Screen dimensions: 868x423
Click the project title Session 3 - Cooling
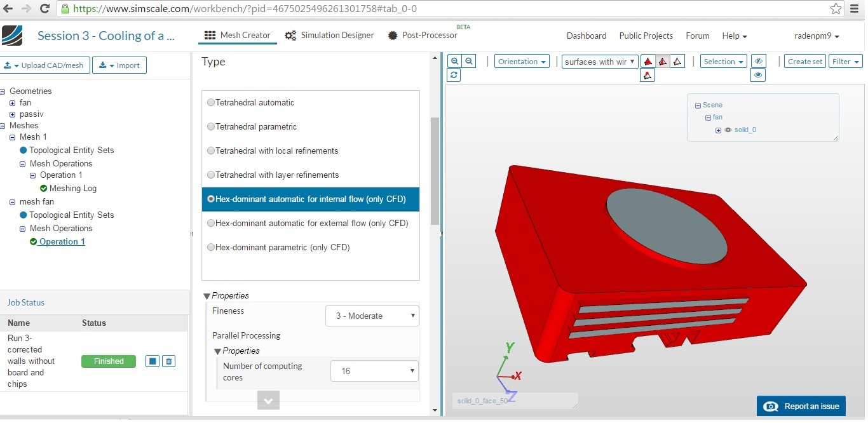[106, 36]
